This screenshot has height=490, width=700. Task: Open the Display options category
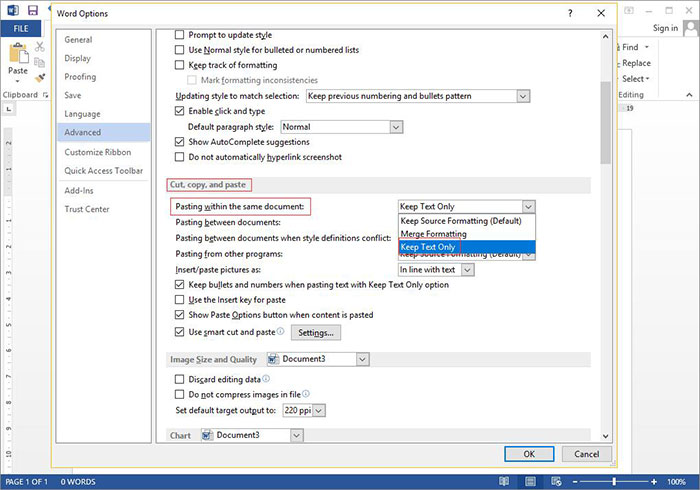pos(104,58)
